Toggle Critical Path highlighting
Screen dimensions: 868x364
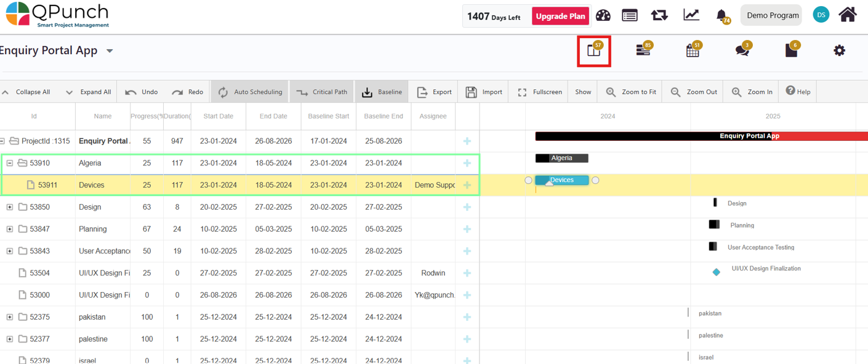tap(321, 92)
